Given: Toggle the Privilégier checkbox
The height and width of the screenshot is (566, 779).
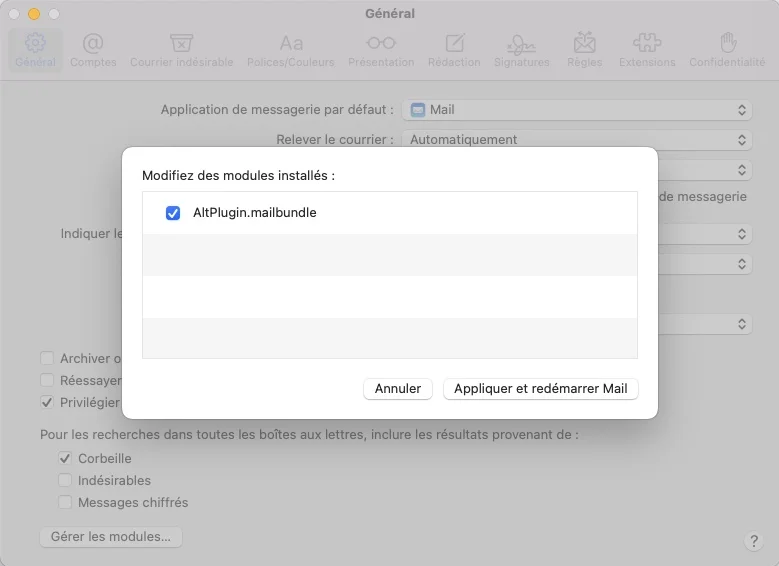Looking at the screenshot, I should (47, 402).
